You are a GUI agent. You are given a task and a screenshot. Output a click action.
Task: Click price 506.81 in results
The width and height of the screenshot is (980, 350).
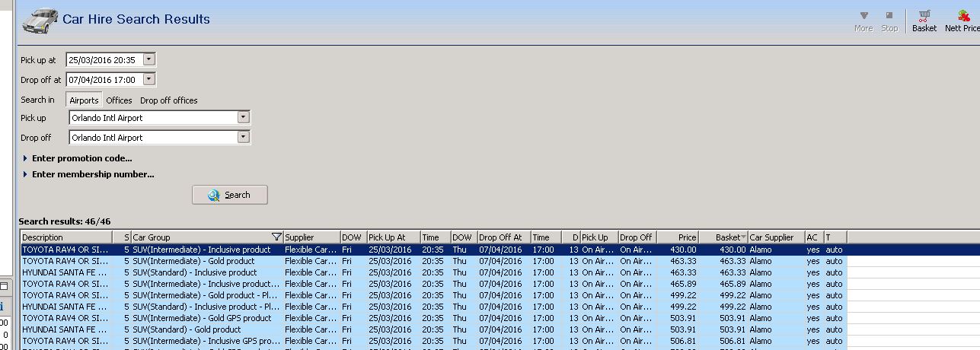[683, 341]
